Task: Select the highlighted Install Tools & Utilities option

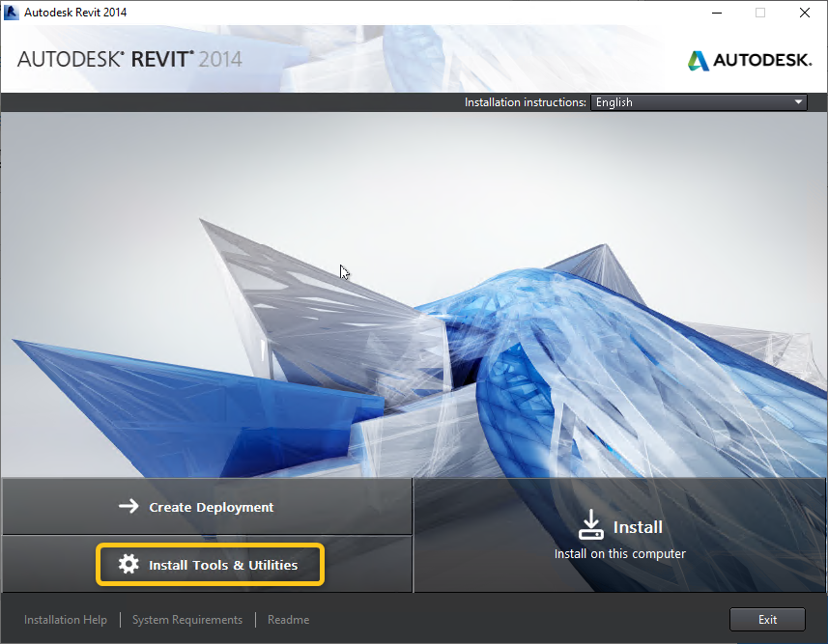Action: click(x=210, y=564)
